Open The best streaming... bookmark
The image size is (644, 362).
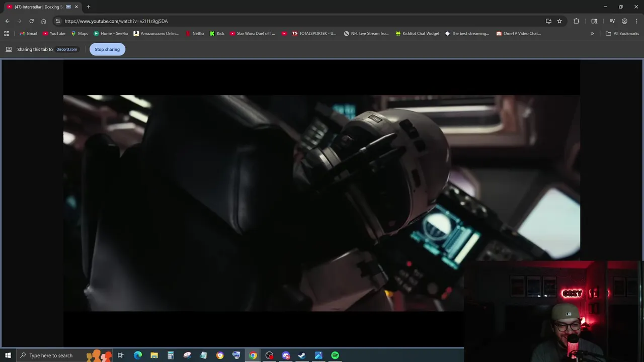pyautogui.click(x=467, y=34)
